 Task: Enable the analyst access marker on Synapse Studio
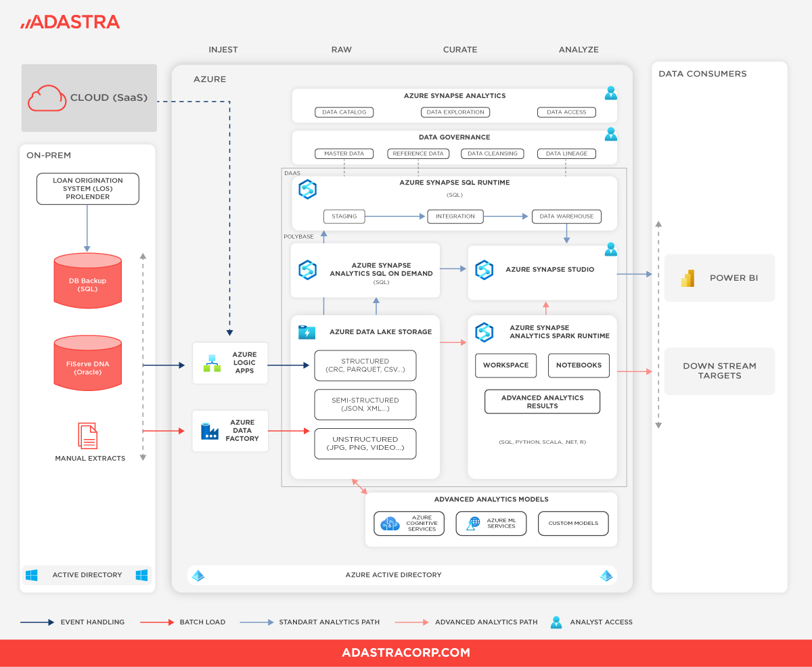click(611, 249)
